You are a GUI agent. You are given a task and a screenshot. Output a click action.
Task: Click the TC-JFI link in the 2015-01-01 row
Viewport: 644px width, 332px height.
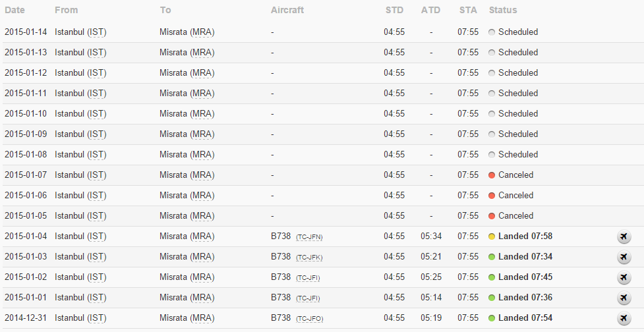308,298
